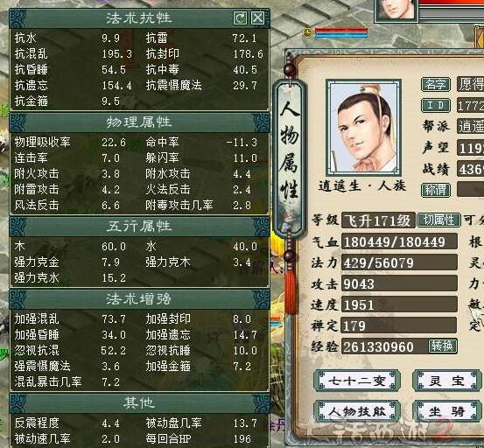Click the 切属性 button beside the level

tap(438, 220)
